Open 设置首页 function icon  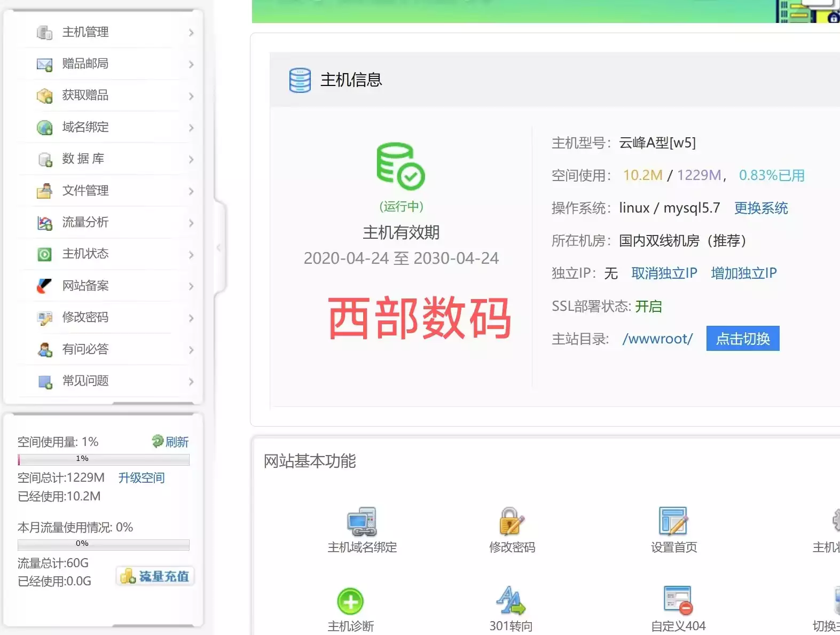(x=673, y=521)
